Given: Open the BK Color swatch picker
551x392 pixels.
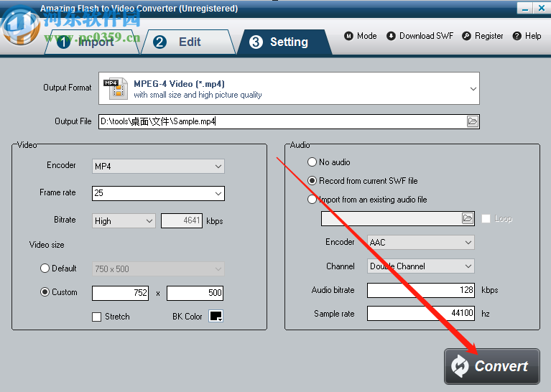Looking at the screenshot, I should [x=216, y=316].
